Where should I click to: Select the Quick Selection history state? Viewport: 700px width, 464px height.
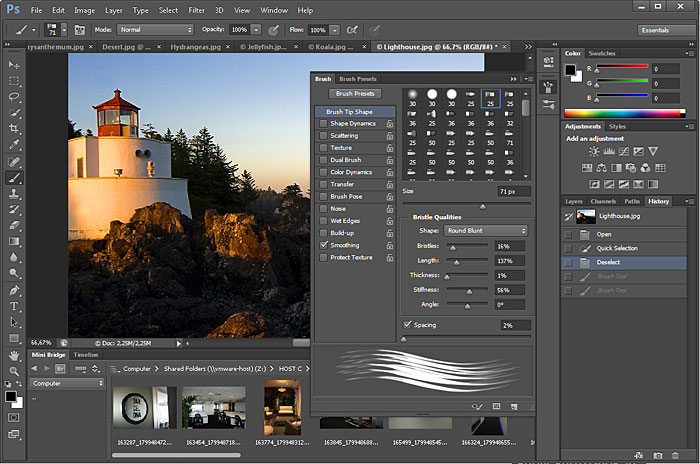coord(617,248)
